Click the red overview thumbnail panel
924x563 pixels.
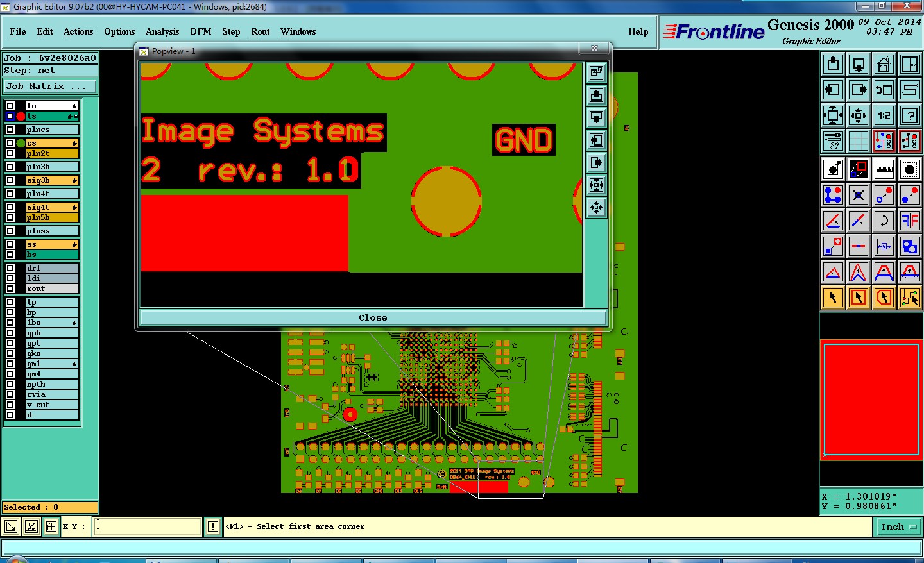pos(871,400)
